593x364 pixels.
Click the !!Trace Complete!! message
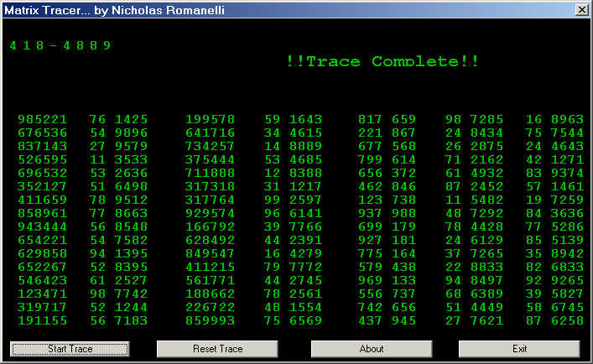(x=382, y=61)
